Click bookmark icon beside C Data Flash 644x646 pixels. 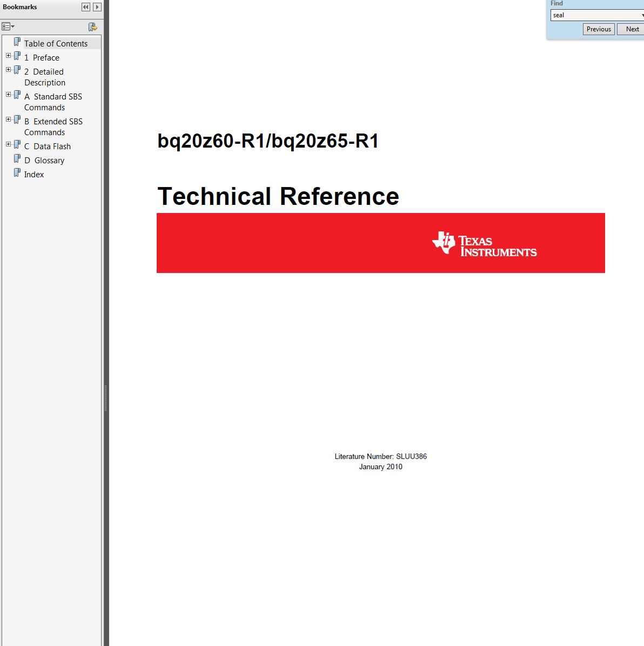click(x=17, y=145)
